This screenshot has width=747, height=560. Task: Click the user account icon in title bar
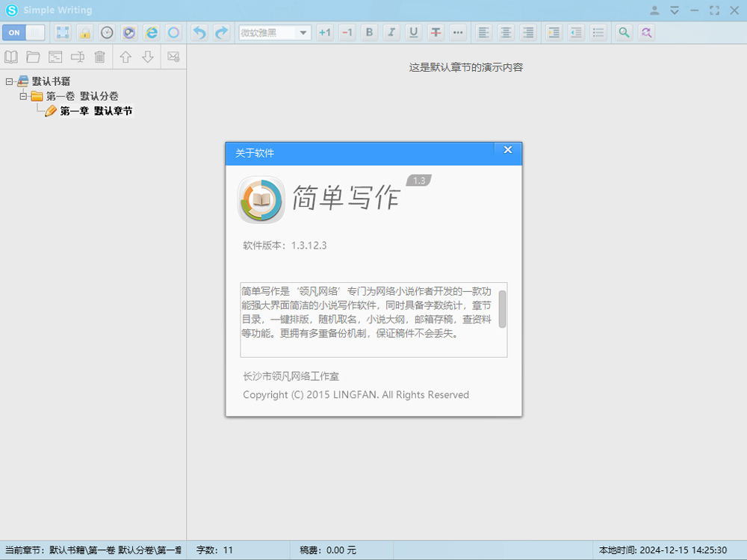click(x=654, y=10)
